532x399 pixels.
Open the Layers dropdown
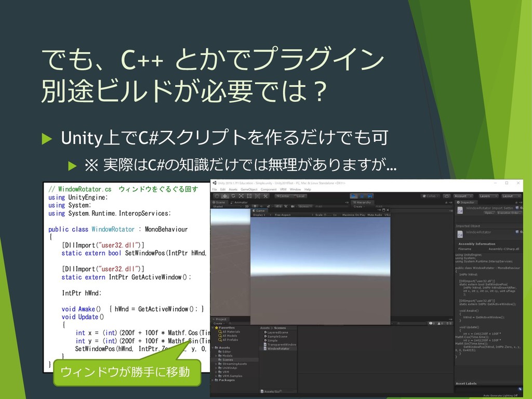click(488, 196)
